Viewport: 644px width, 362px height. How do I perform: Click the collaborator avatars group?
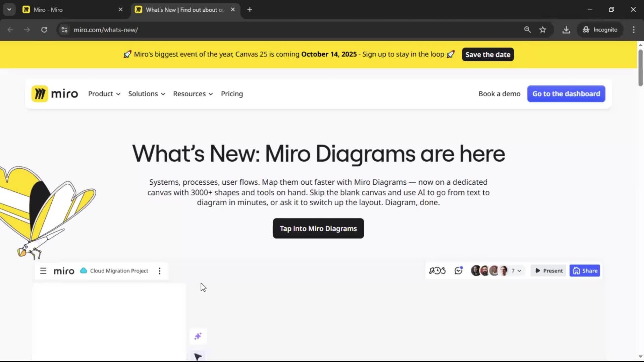pos(490,271)
